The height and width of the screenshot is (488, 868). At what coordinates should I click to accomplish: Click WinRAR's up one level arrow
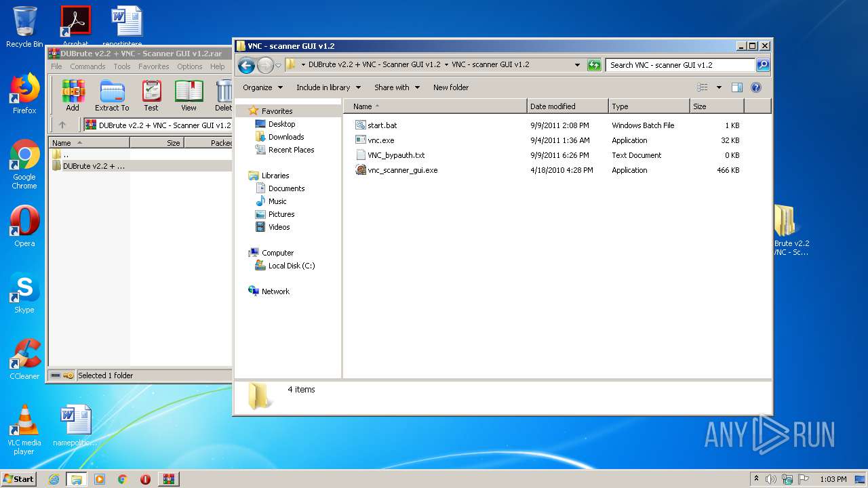pyautogui.click(x=62, y=125)
